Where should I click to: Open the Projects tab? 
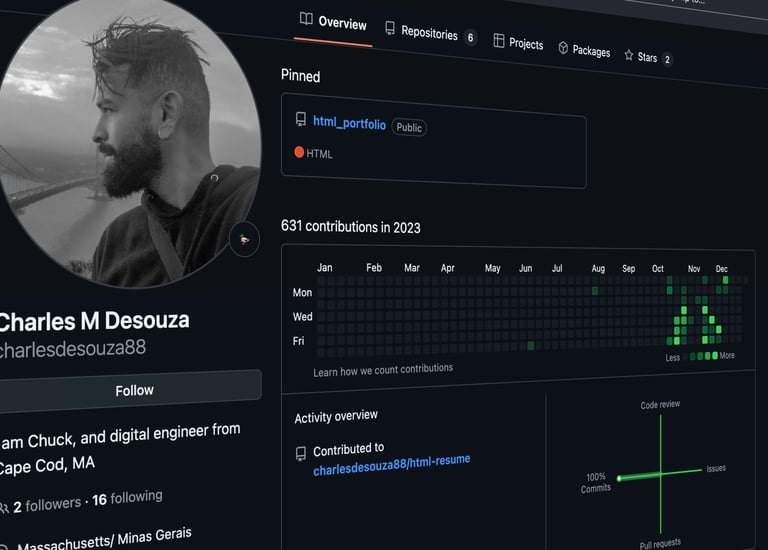(518, 43)
